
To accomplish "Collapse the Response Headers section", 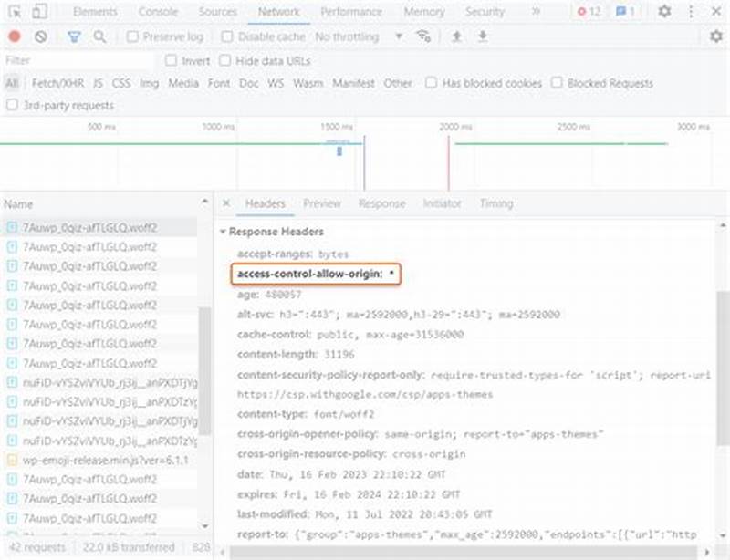I will coord(227,232).
